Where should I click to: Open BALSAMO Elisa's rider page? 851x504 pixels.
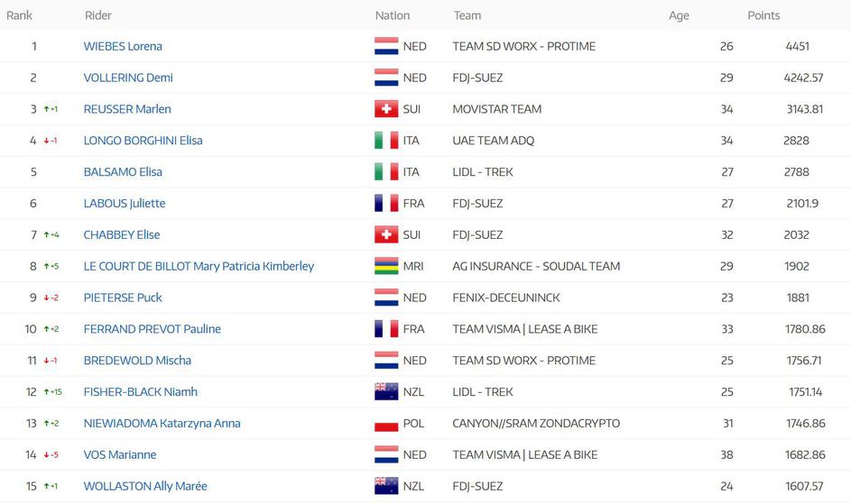[x=123, y=172]
